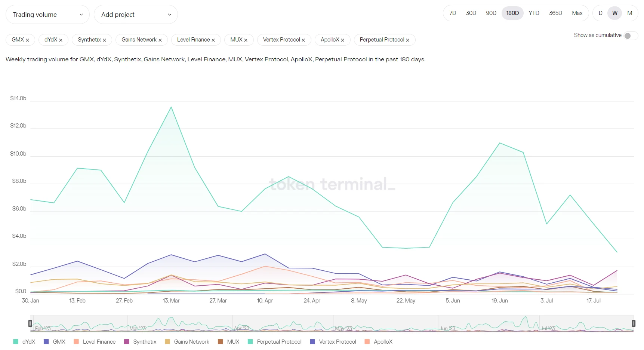
Task: Click the $10.0b y-axis label
Action: [18, 154]
